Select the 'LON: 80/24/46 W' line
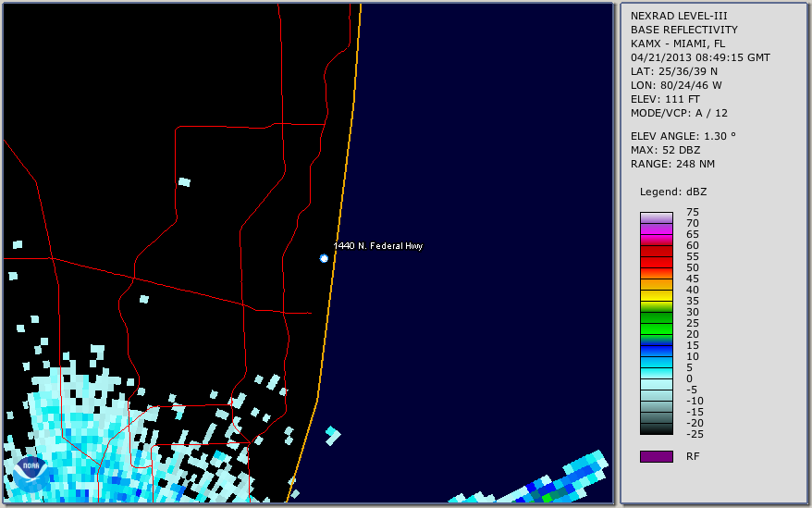Image resolution: width=812 pixels, height=508 pixels. point(676,85)
